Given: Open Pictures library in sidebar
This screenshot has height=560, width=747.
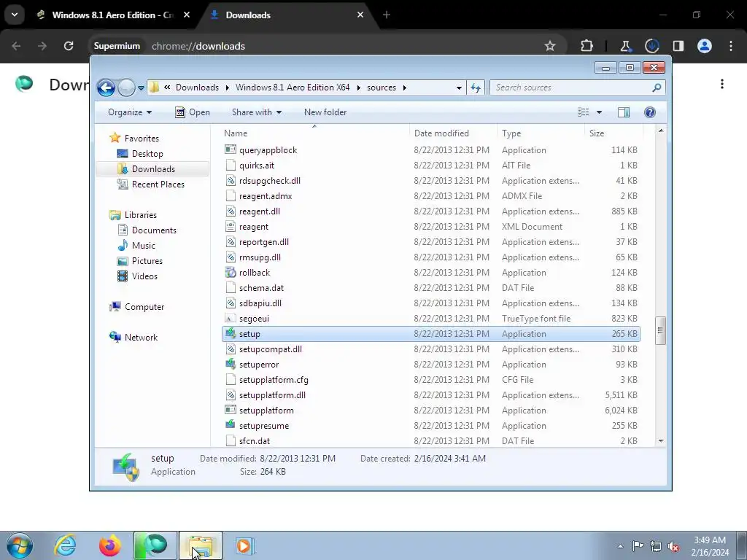Looking at the screenshot, I should [147, 261].
